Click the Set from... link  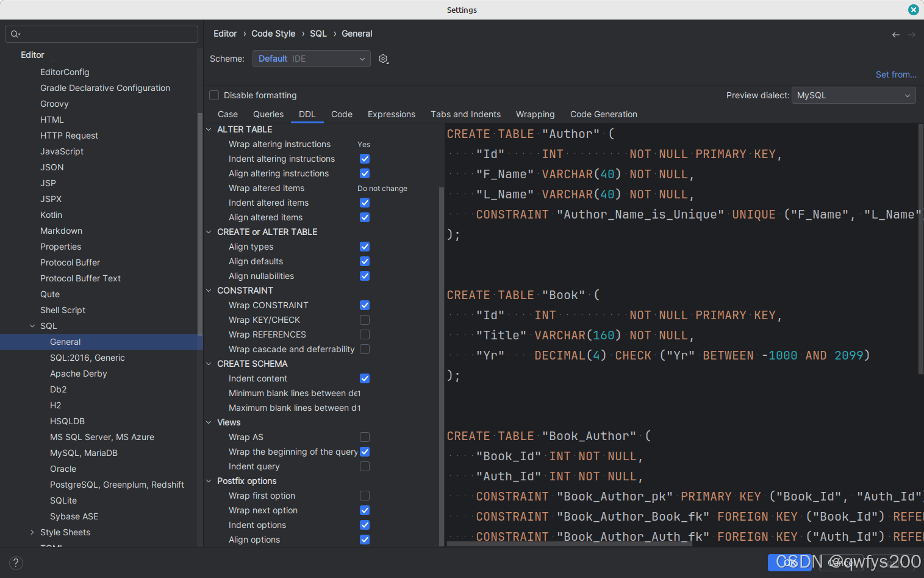tap(896, 74)
